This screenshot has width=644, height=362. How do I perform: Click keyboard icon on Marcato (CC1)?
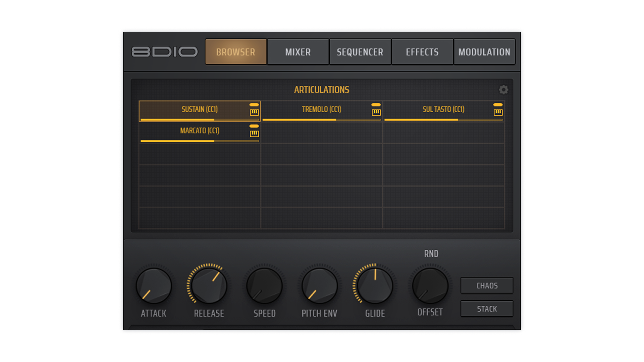tap(254, 134)
